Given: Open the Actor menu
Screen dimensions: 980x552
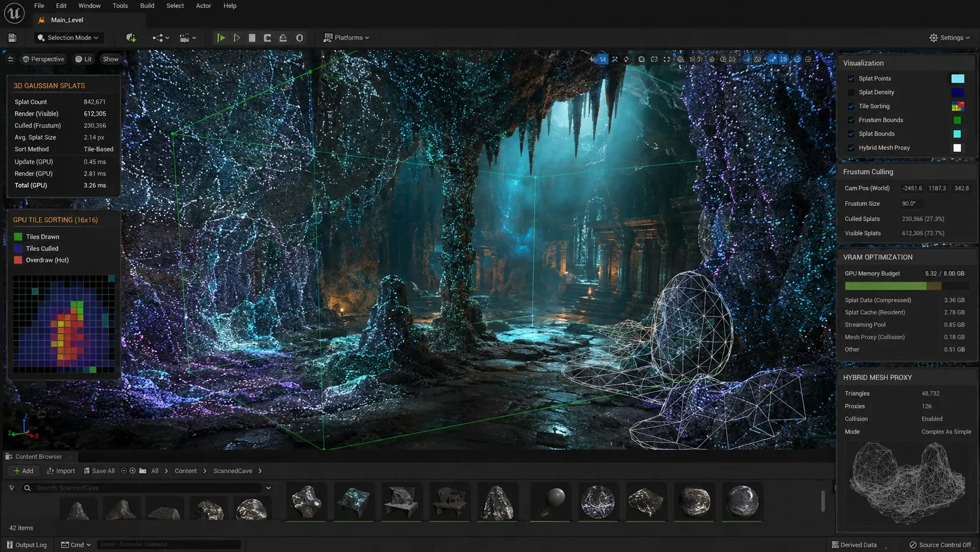Looking at the screenshot, I should pyautogui.click(x=203, y=6).
